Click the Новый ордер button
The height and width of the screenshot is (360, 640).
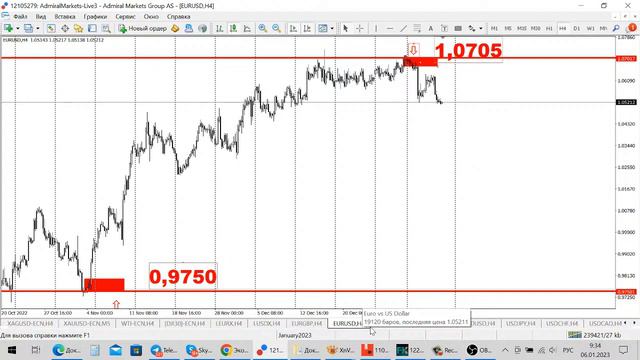(x=143, y=28)
